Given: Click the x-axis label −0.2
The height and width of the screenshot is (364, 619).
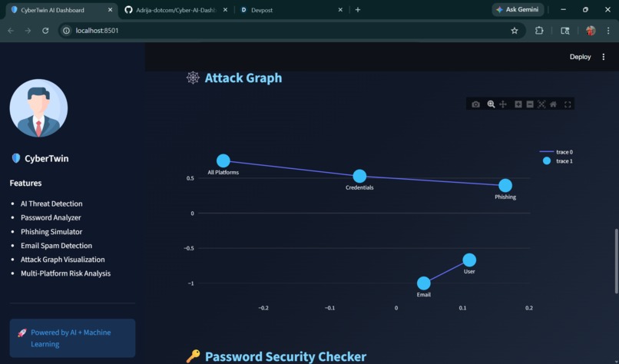Looking at the screenshot, I should (x=263, y=308).
